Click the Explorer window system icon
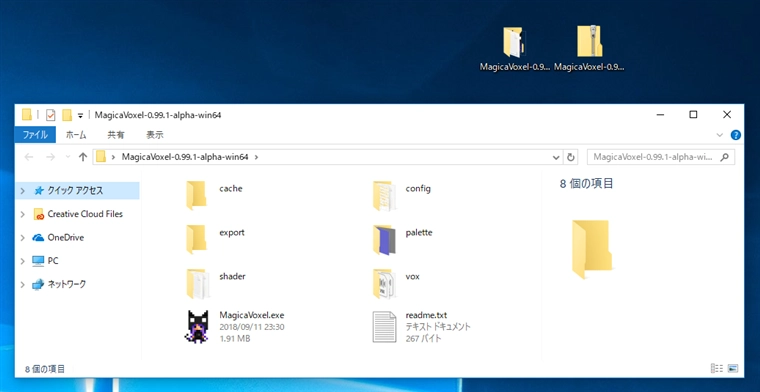Viewport: 760px width, 392px height. tap(27, 115)
